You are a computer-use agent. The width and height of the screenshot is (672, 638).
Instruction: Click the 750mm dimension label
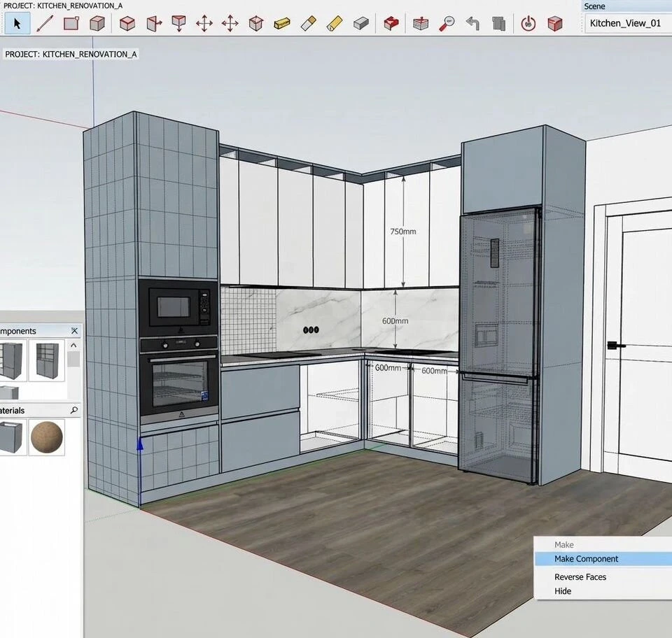(x=403, y=232)
